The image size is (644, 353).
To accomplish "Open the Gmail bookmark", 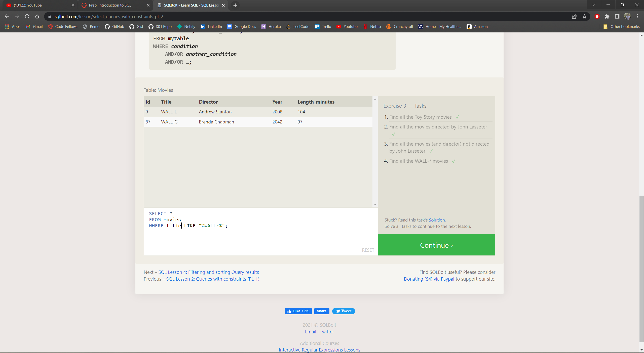I will coord(34,26).
